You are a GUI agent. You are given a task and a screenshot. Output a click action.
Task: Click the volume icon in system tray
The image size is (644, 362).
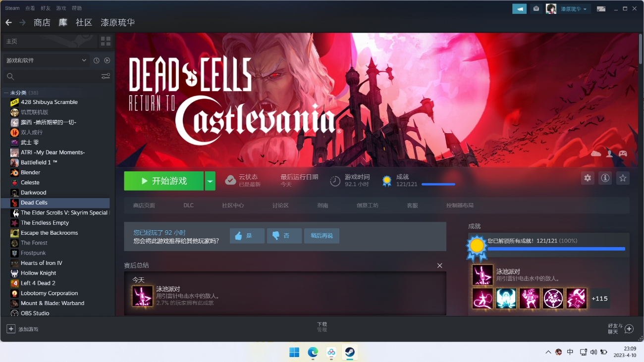[593, 352]
